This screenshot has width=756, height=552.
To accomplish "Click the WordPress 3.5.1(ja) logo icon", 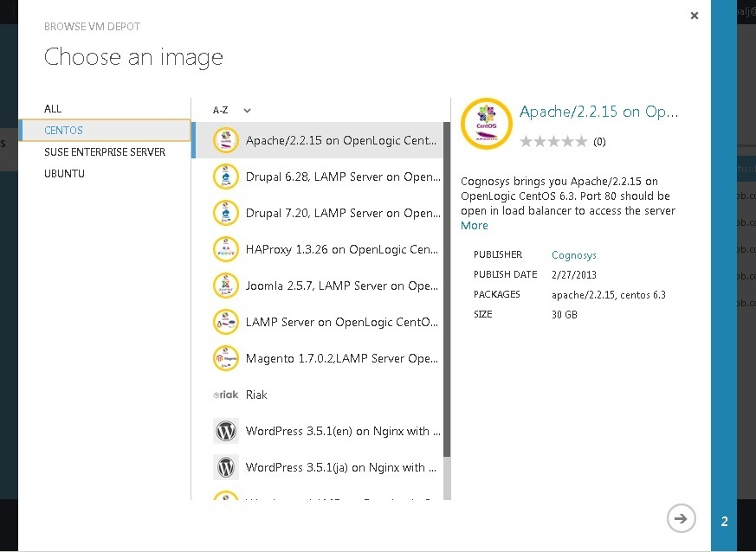I will (x=226, y=467).
